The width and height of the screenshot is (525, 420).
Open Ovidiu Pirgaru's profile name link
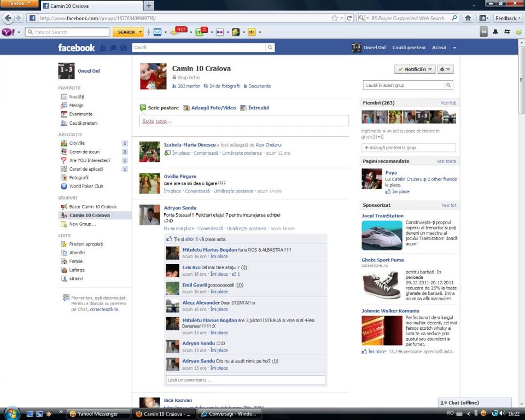click(x=180, y=176)
